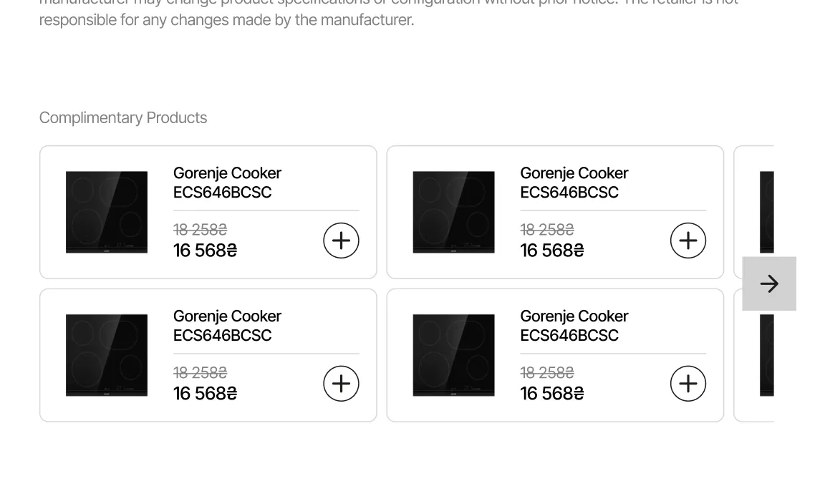Click the bottom-left cooker product thumbnail
This screenshot has height=504, width=825.
(106, 354)
